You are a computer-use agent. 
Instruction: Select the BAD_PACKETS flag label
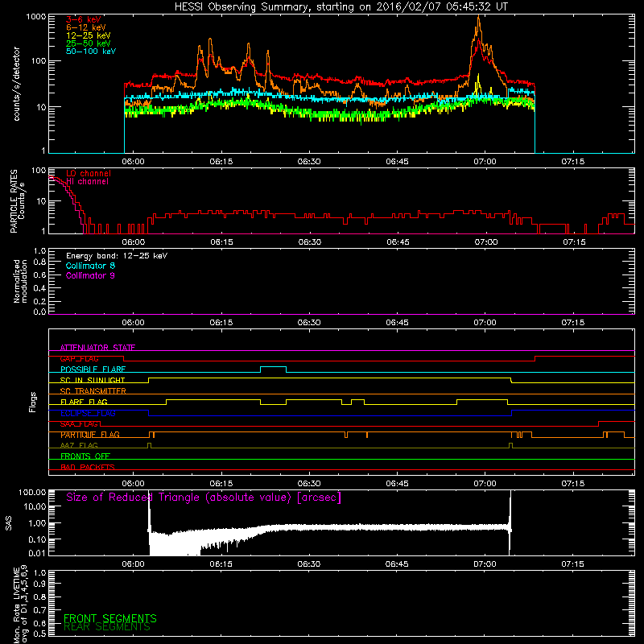coord(88,467)
